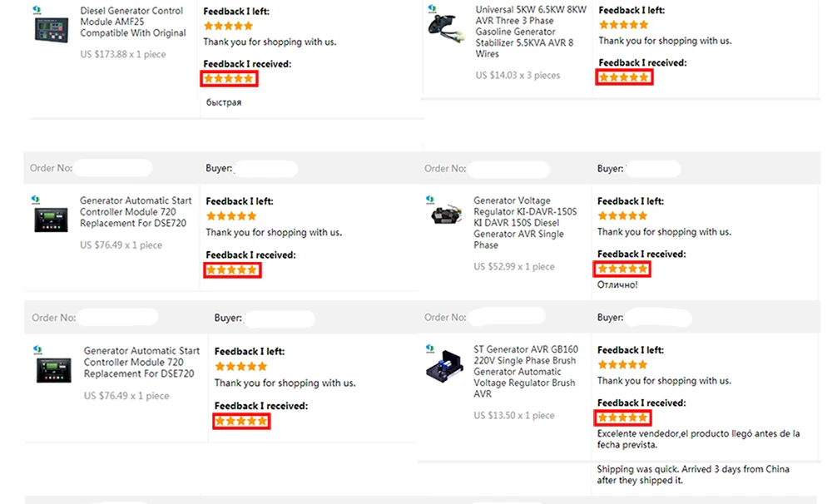Open the ST Generator AVR GB160 title link
This screenshot has width=832, height=504.
click(525, 372)
